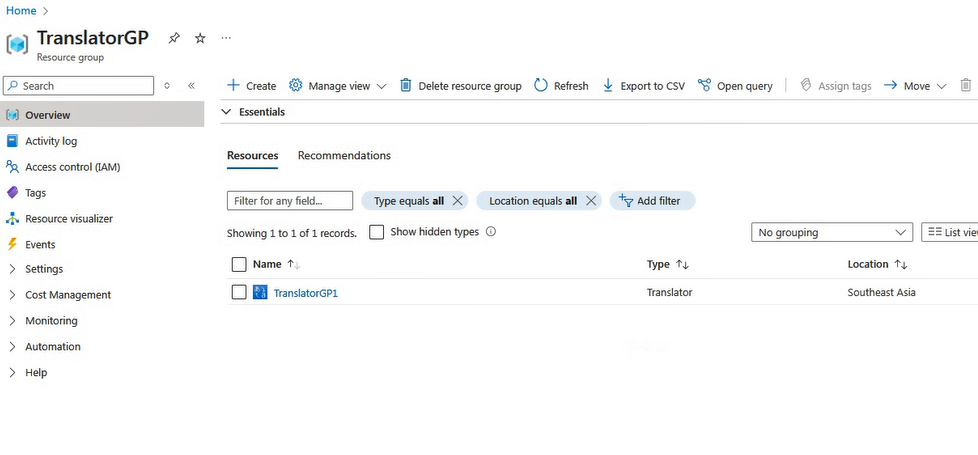
Task: Sort resources by Type column arrows
Action: 682,265
